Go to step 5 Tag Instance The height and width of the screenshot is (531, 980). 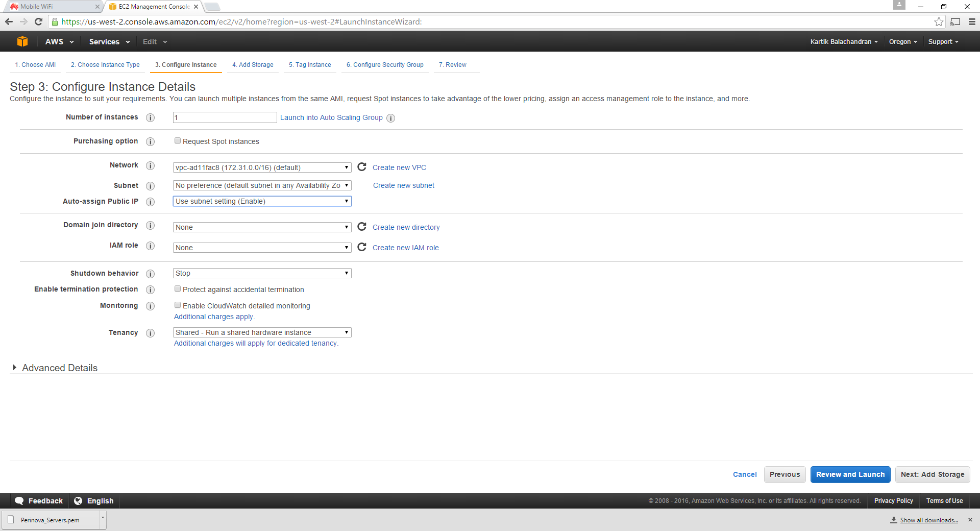(310, 65)
